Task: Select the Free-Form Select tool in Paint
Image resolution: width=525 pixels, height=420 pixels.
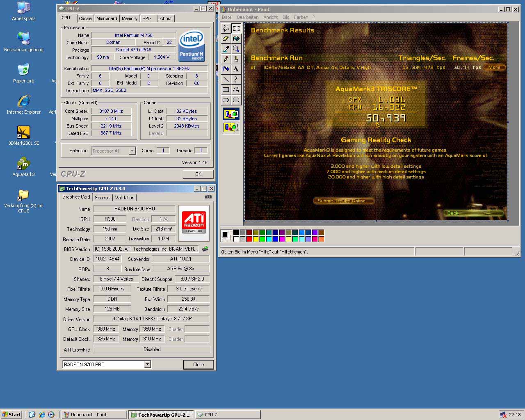Action: click(x=226, y=28)
